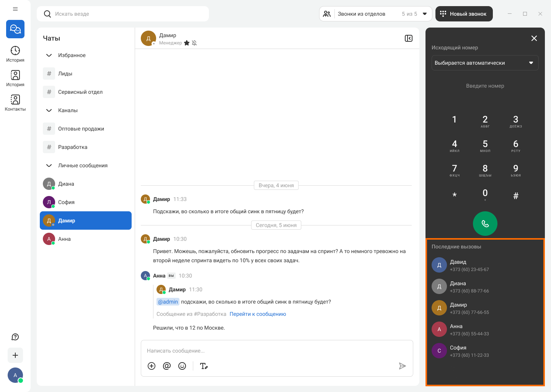Open text formatting options icon
This screenshot has height=392, width=551.
(204, 366)
